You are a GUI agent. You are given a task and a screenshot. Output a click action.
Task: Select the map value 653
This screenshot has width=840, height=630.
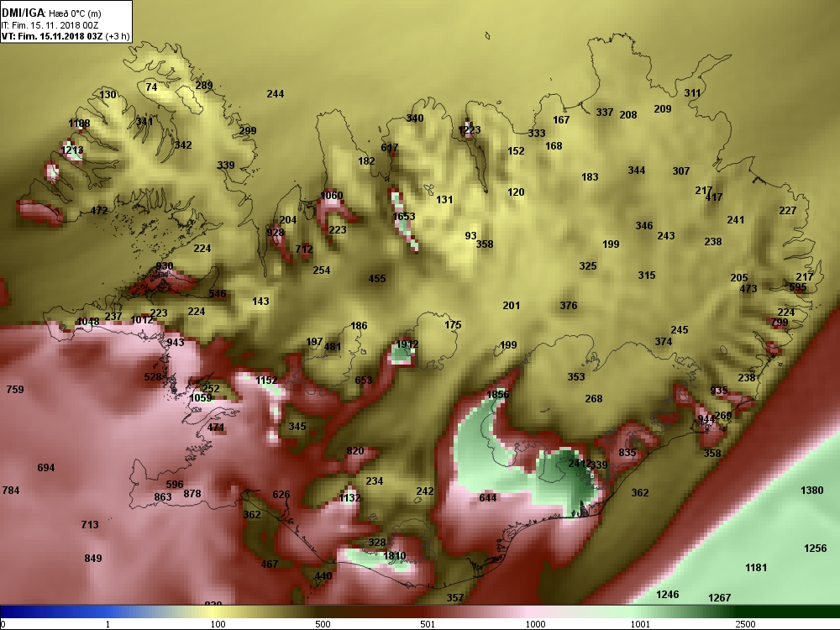364,381
